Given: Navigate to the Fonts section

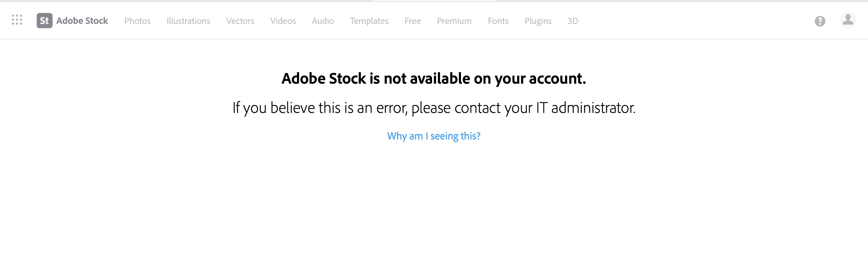Looking at the screenshot, I should pos(498,21).
